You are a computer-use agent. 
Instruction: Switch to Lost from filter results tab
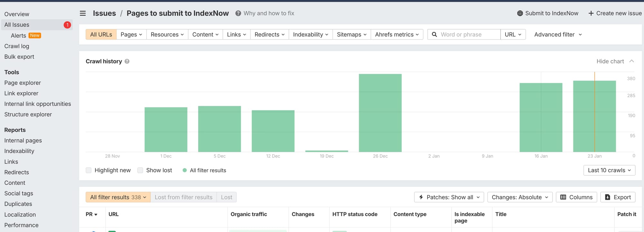pyautogui.click(x=183, y=197)
